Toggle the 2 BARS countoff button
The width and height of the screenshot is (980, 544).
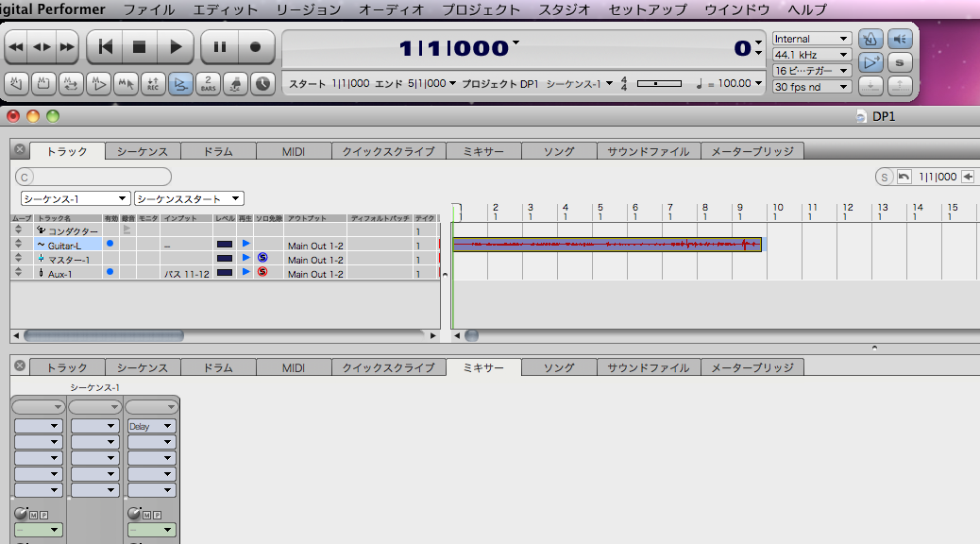(208, 84)
